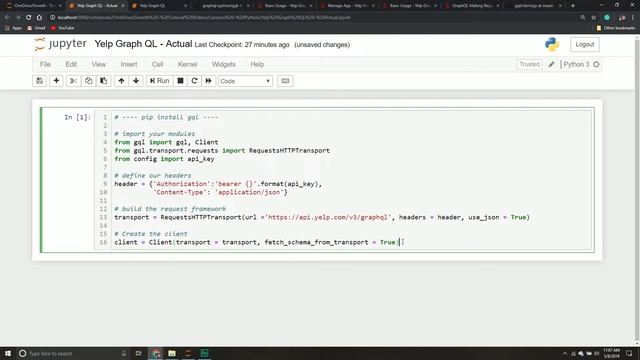Click the browser forward arrow
Screen dimensions: 640x360
[x=18, y=18]
